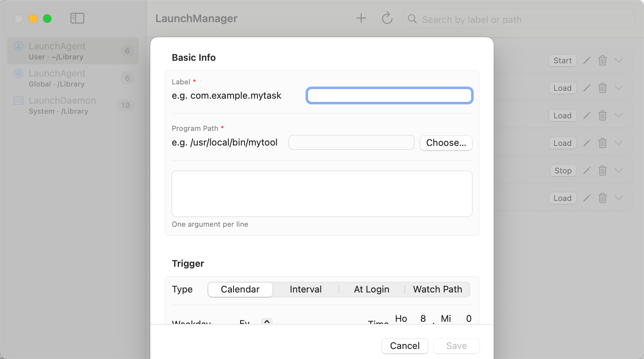The height and width of the screenshot is (359, 644).
Task: Select the Interval trigger type
Action: coord(306,289)
